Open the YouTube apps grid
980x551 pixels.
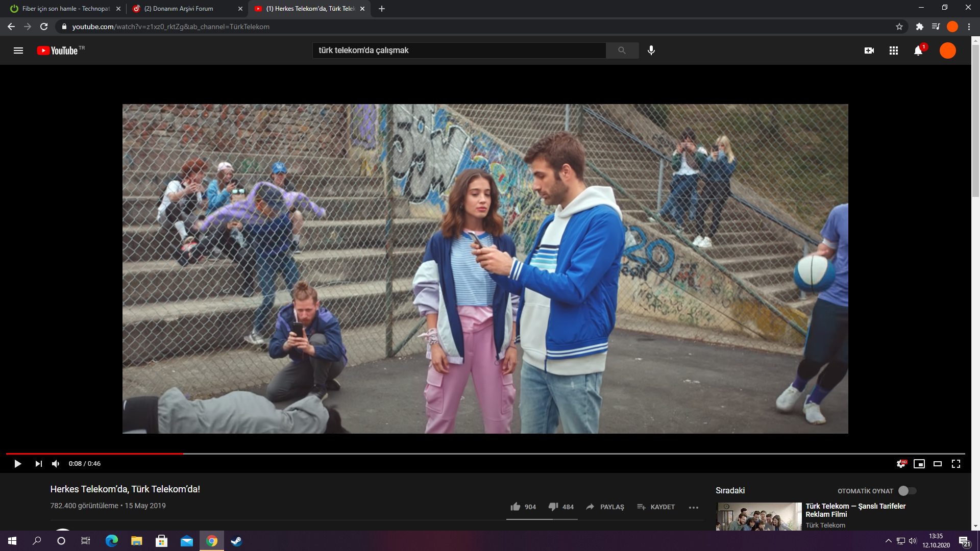tap(894, 51)
